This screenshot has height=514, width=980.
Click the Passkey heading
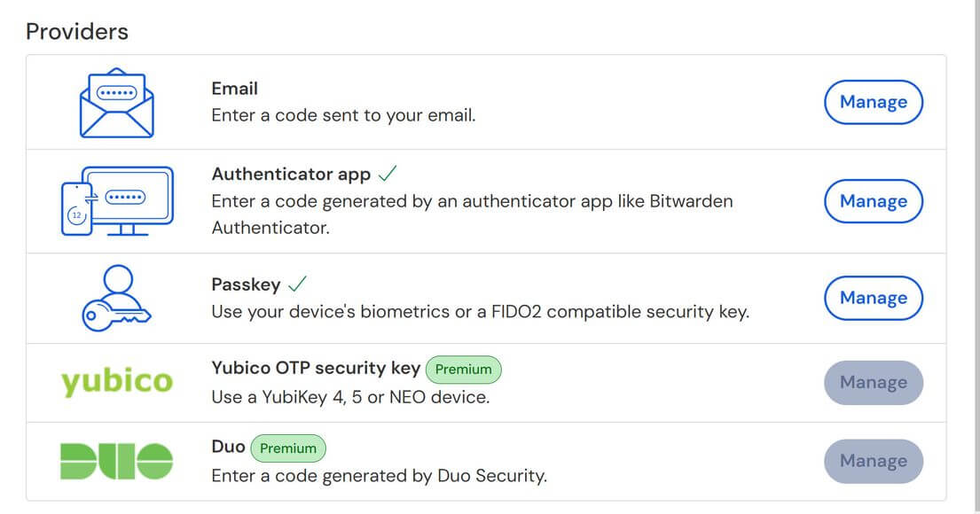click(246, 284)
